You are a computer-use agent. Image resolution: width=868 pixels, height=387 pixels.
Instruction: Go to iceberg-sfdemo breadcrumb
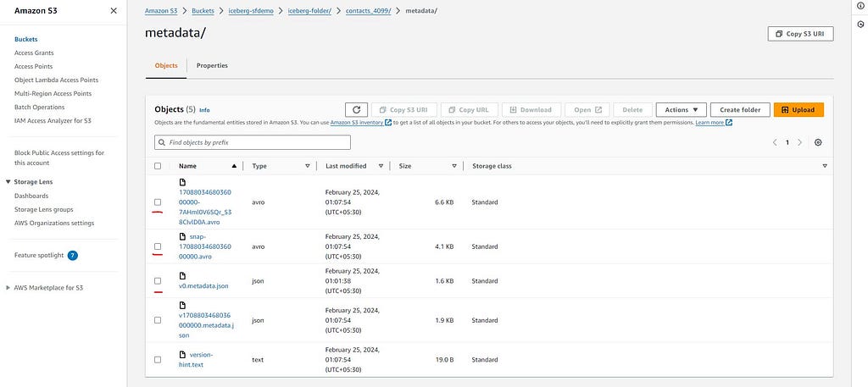pos(251,10)
